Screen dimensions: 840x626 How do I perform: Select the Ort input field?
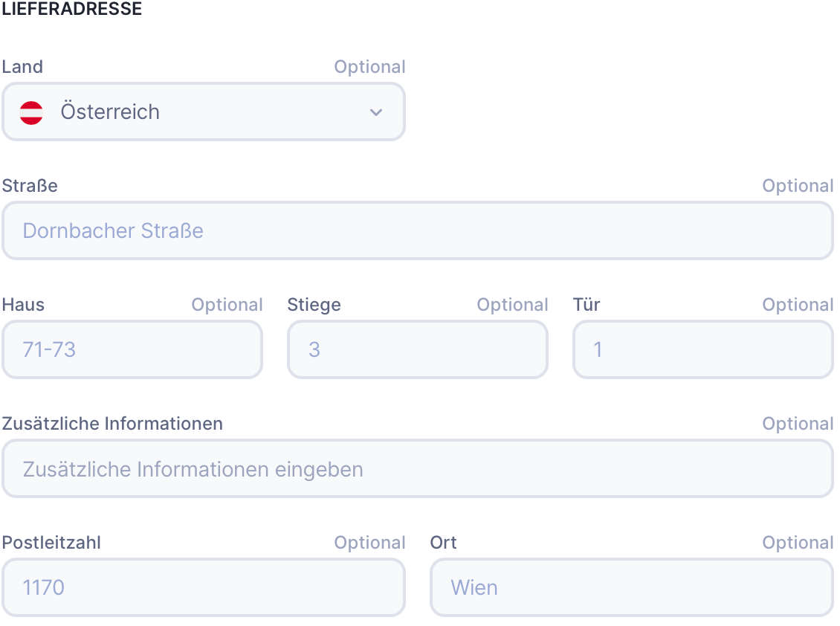click(631, 588)
